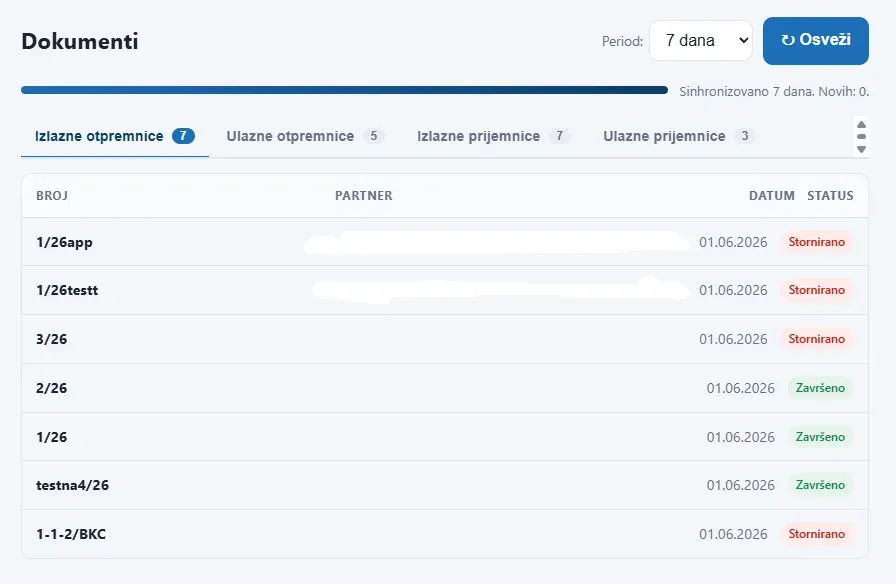Open the Period dropdown showing 7 dana

pyautogui.click(x=701, y=41)
